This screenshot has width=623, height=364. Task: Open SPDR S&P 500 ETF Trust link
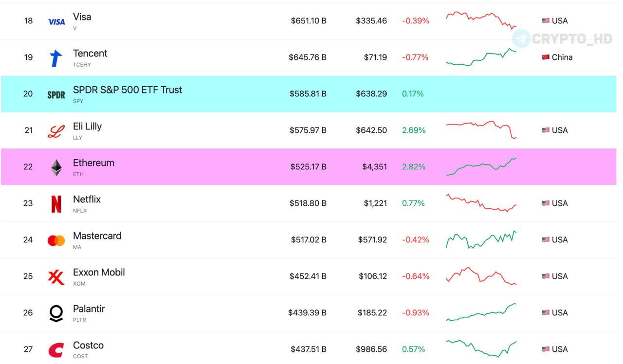coord(128,90)
